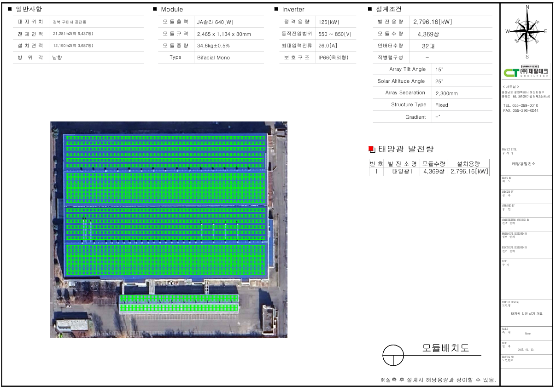The height and width of the screenshot is (392, 556).
Task: Click the red square beside 태양광 발전량
Action: [371, 149]
